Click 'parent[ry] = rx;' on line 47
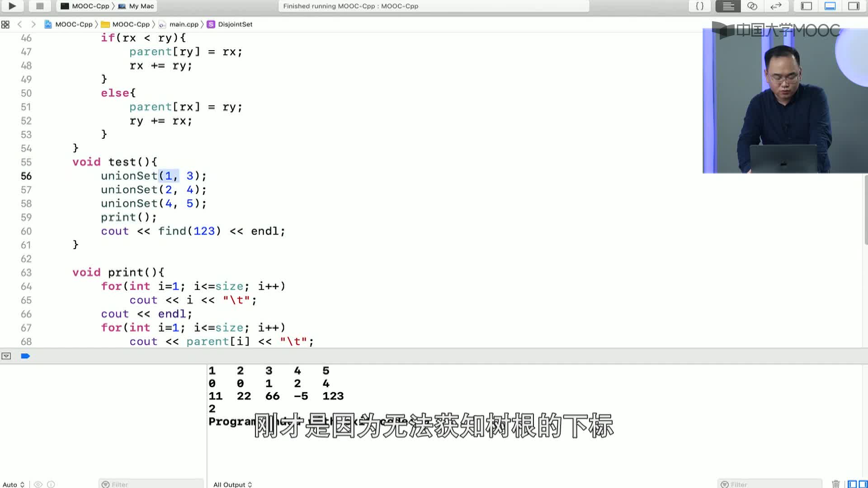868x488 pixels. (186, 52)
